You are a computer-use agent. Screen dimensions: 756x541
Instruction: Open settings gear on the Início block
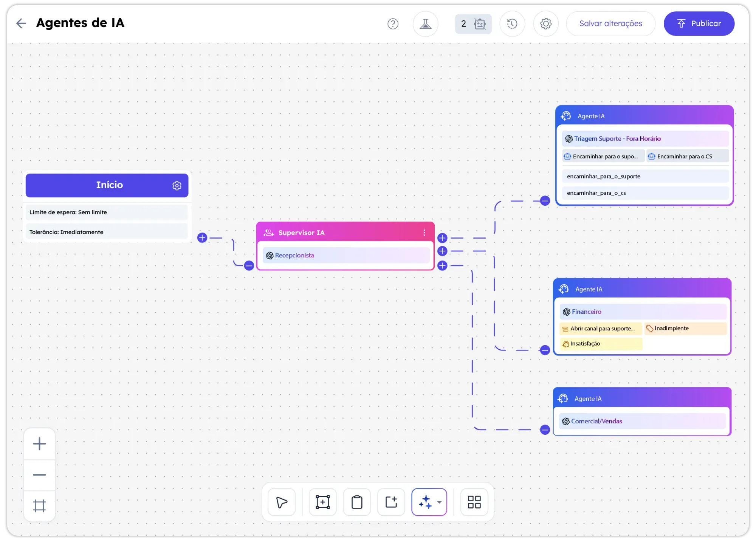tap(177, 185)
